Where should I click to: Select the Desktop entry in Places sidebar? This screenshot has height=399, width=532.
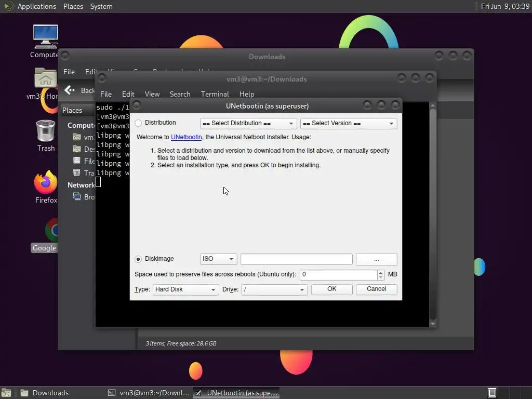pyautogui.click(x=84, y=149)
